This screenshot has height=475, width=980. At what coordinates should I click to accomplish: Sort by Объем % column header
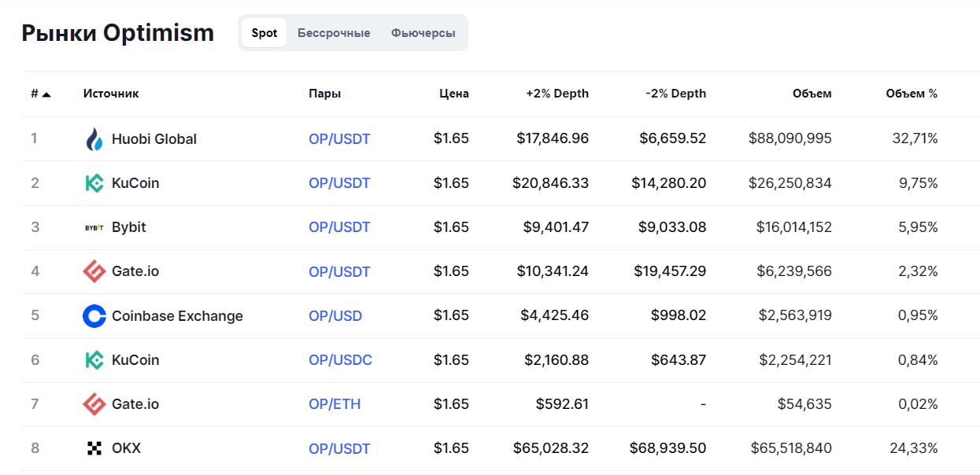(x=912, y=94)
